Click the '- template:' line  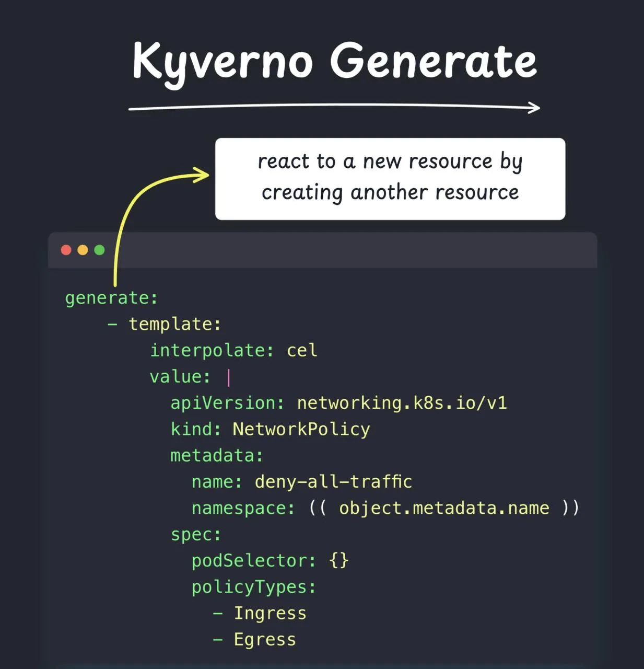[165, 324]
